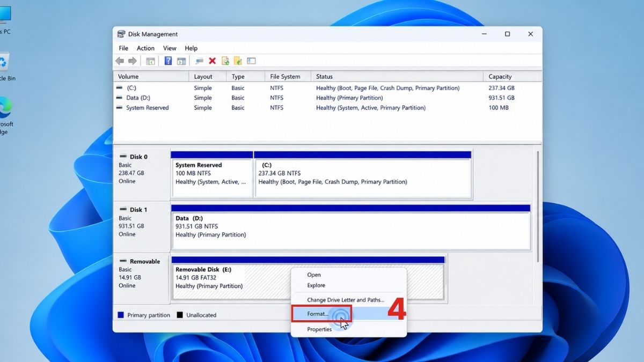Sort by the Layout column header
This screenshot has height=362, width=644.
pos(208,77)
